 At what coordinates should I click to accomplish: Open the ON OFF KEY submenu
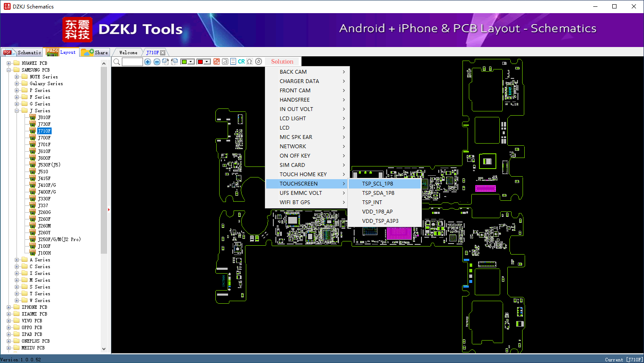308,156
